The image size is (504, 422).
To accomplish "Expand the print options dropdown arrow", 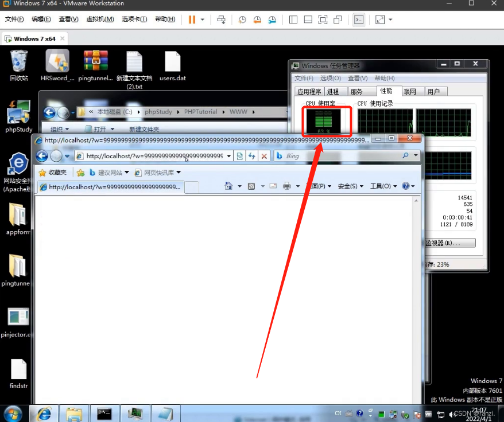I will (x=298, y=186).
